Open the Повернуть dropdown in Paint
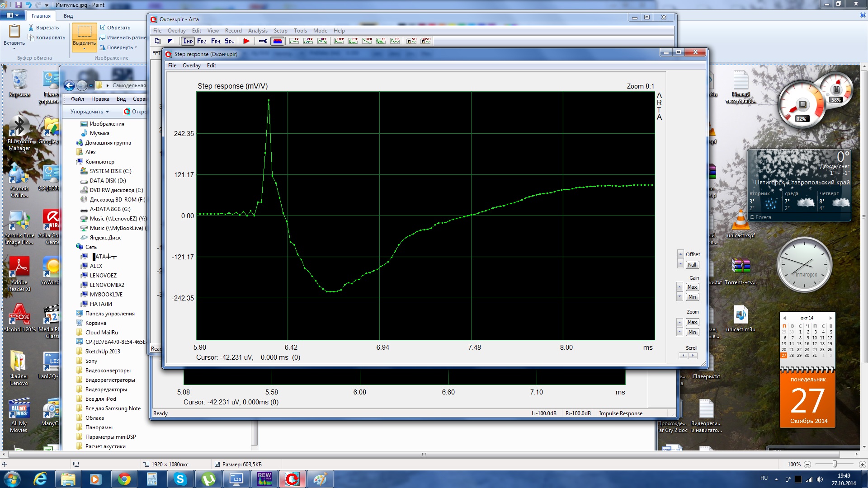Screen dimensions: 868x488 [118, 47]
